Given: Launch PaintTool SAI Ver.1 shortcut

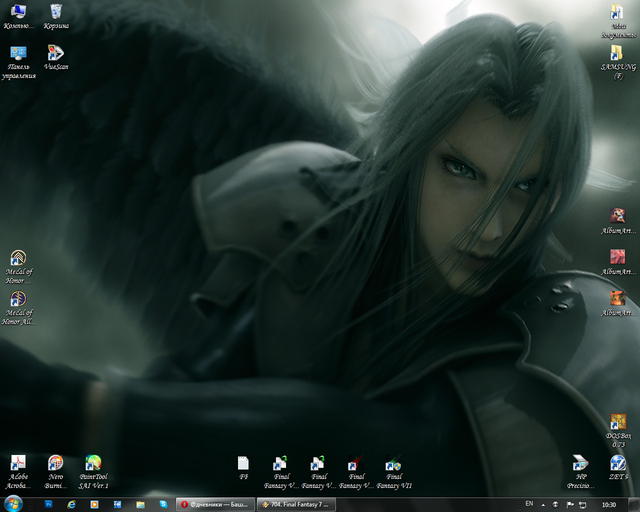Looking at the screenshot, I should coord(93,472).
